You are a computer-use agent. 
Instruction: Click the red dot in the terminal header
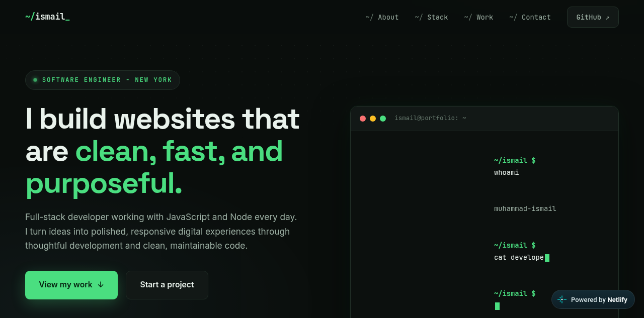click(363, 119)
